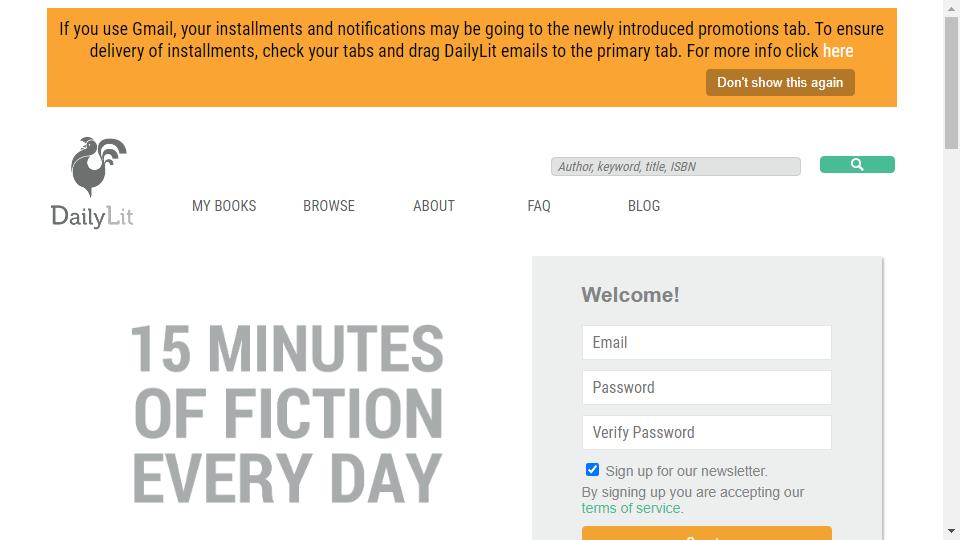This screenshot has height=540, width=960.
Task: Follow the "here" link in the Gmail notice
Action: point(838,51)
